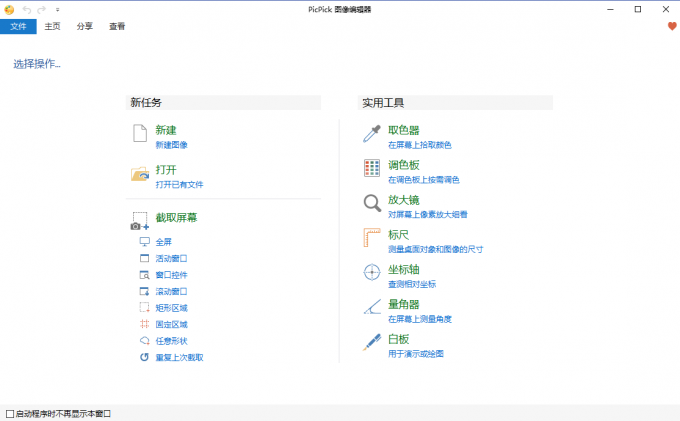
Task: Click the fixed region capture icon
Action: click(144, 324)
